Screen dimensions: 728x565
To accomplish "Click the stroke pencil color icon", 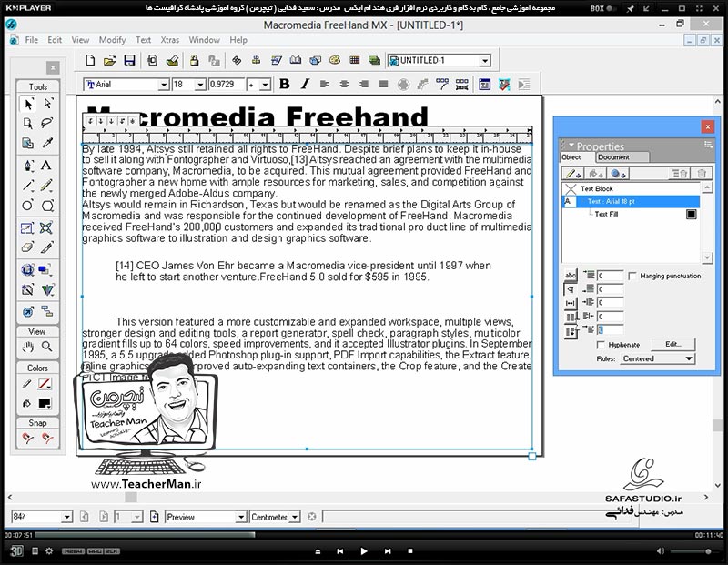I will point(26,384).
